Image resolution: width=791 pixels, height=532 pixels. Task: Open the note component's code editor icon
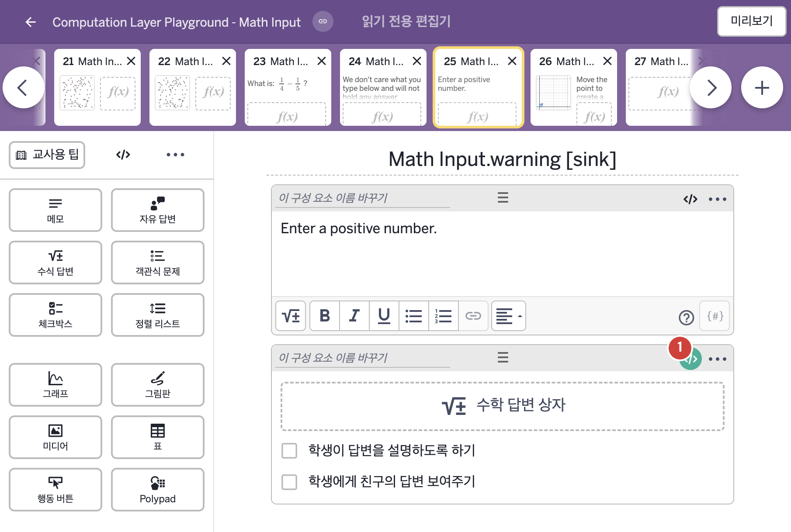(x=690, y=199)
